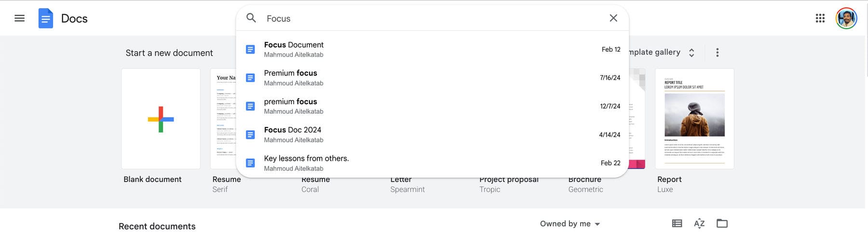This screenshot has height=240, width=868.
Task: Open the file picker folder icon
Action: click(722, 224)
